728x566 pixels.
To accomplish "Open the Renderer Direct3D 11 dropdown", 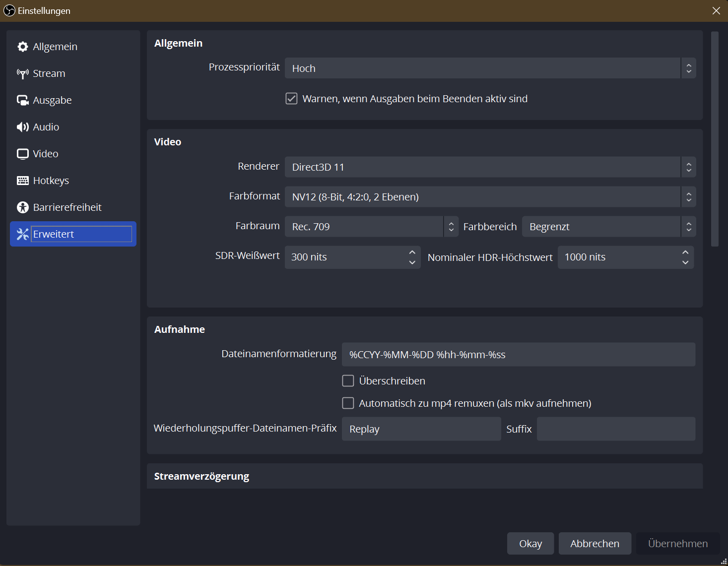I will (x=490, y=167).
